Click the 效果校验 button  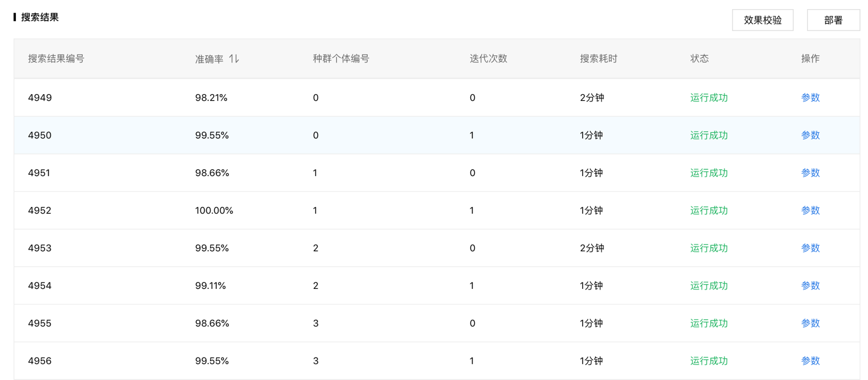[762, 20]
